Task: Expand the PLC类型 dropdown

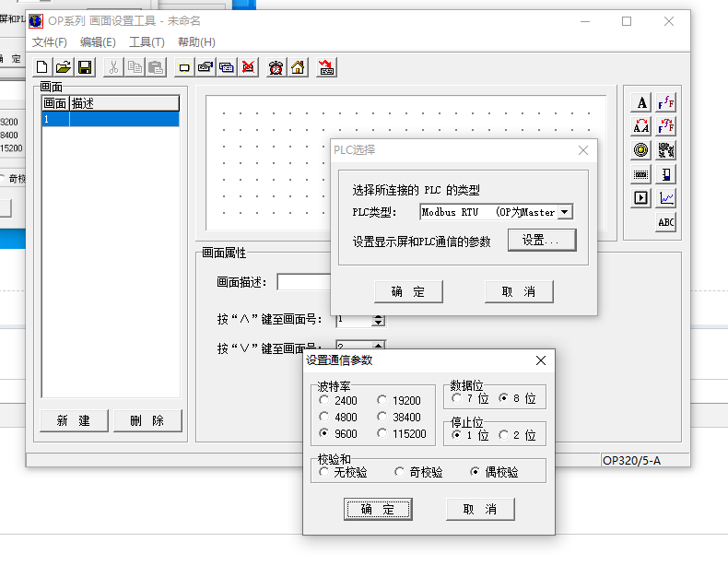Action: [565, 212]
